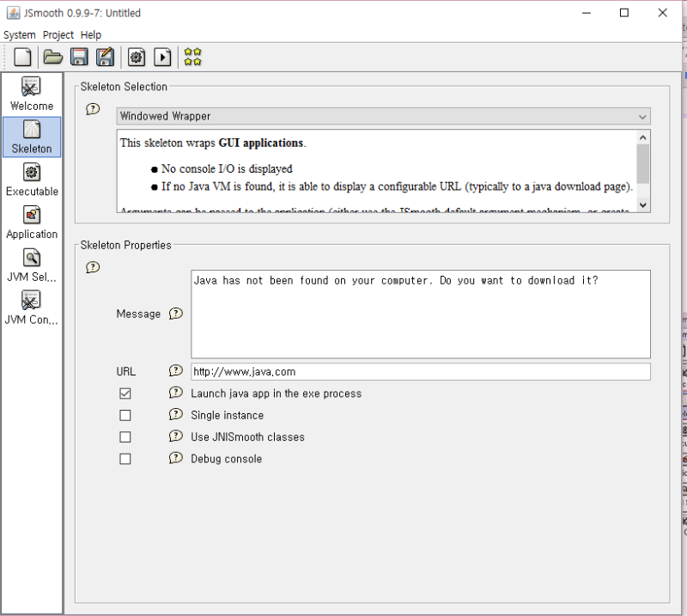687x616 pixels.
Task: Open the JVM Selection sidebar panel
Action: [32, 265]
